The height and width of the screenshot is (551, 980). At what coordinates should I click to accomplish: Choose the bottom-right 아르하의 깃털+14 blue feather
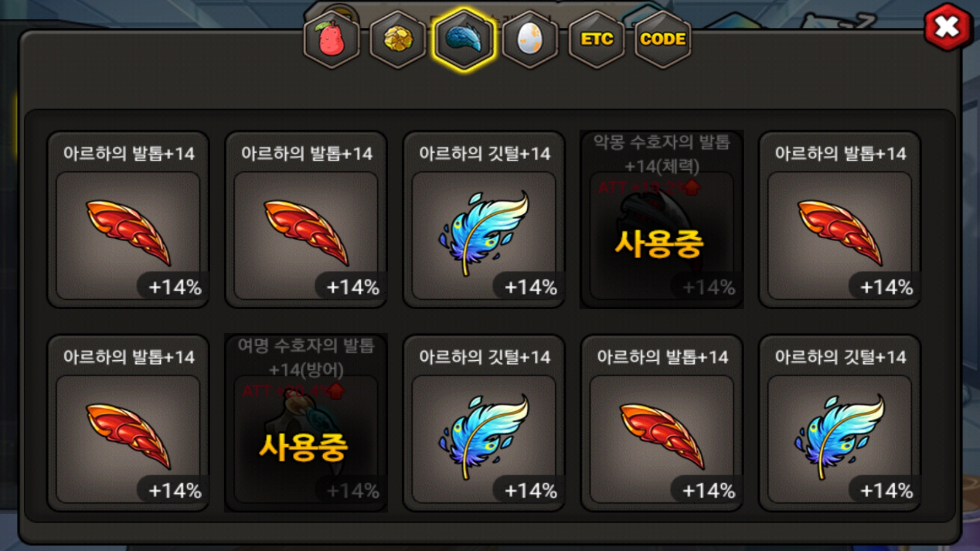tap(840, 423)
